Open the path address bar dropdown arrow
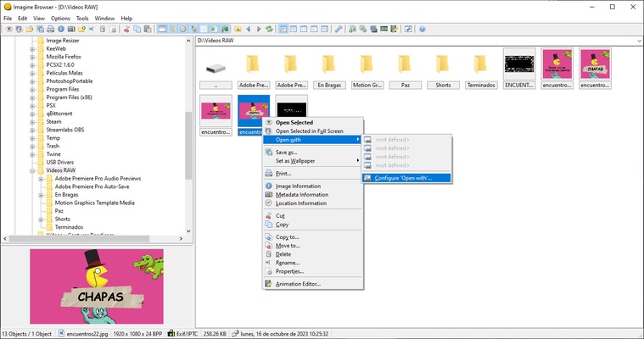The width and height of the screenshot is (644, 339). pyautogui.click(x=639, y=41)
